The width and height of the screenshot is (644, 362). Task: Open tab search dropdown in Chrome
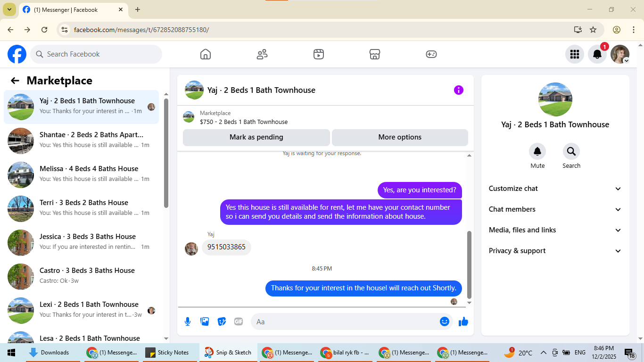9,9
